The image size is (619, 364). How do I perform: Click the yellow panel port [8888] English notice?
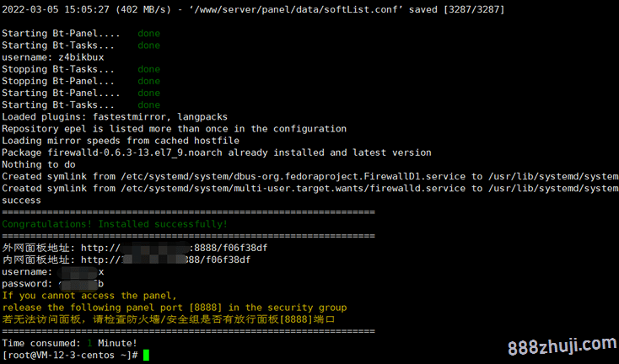[x=175, y=308]
